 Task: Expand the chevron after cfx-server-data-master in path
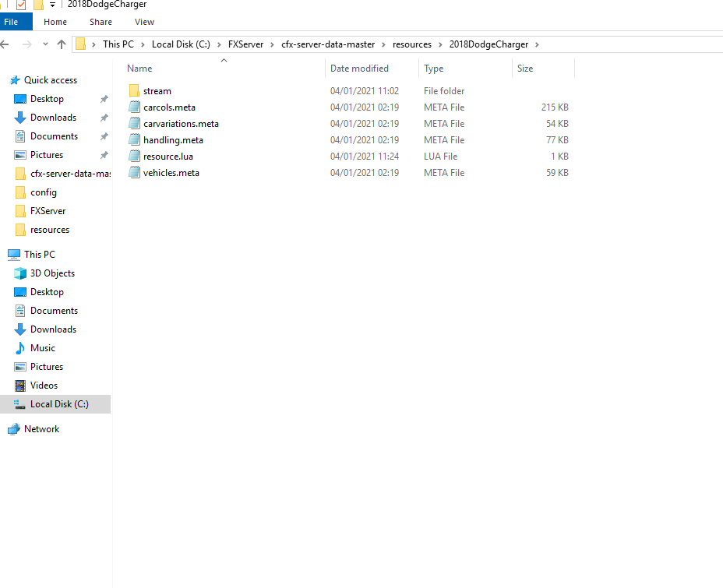tap(383, 44)
